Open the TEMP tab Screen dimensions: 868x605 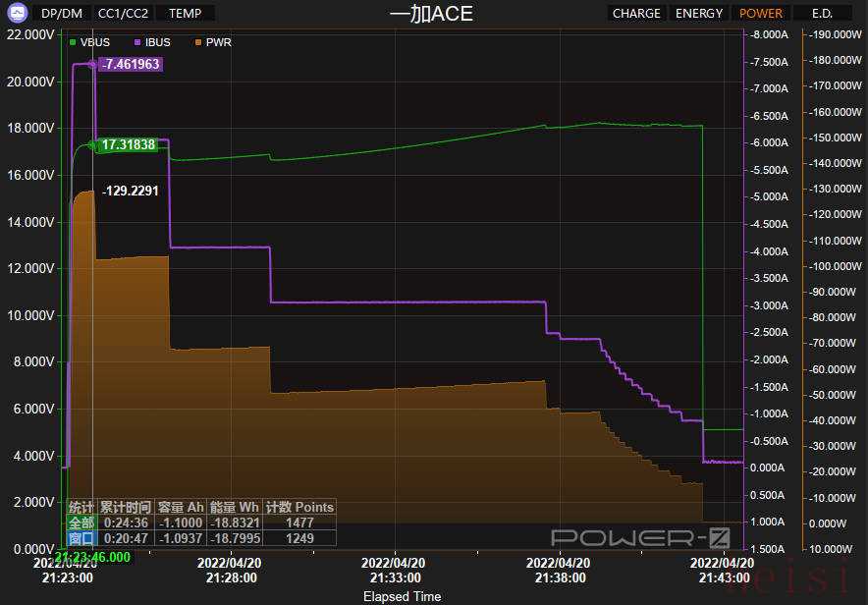[x=185, y=14]
